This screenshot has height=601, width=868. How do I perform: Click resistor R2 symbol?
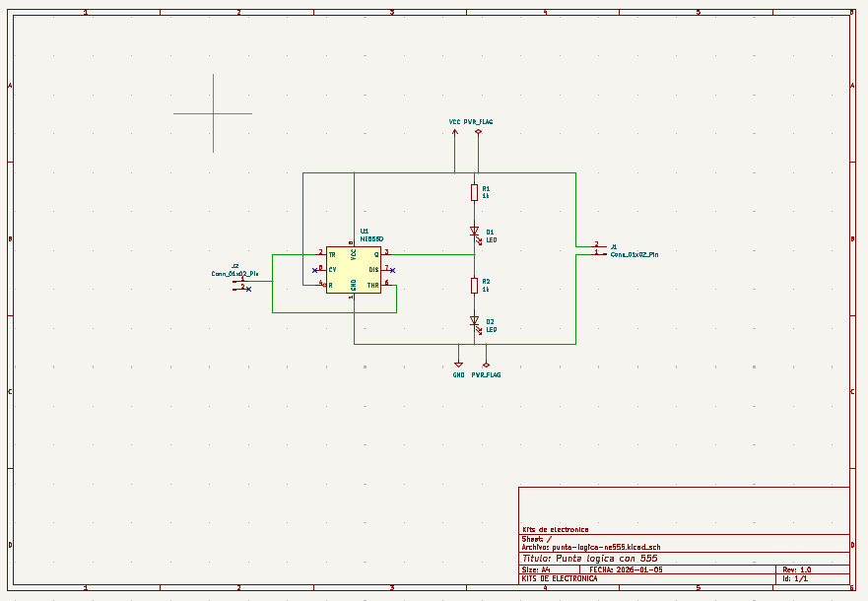pos(474,285)
